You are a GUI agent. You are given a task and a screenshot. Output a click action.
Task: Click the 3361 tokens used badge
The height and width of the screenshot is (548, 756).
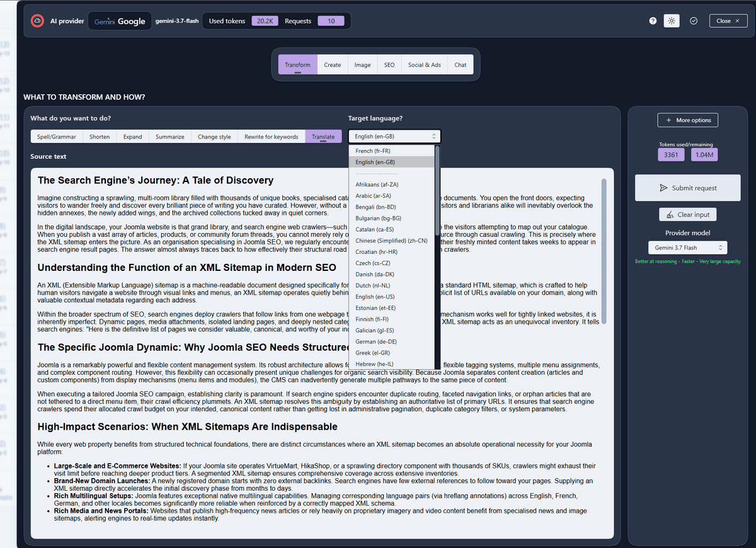coord(671,155)
